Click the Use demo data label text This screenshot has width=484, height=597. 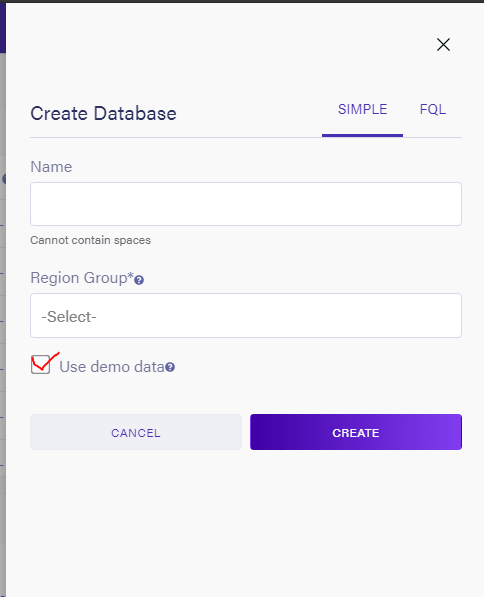coord(112,367)
